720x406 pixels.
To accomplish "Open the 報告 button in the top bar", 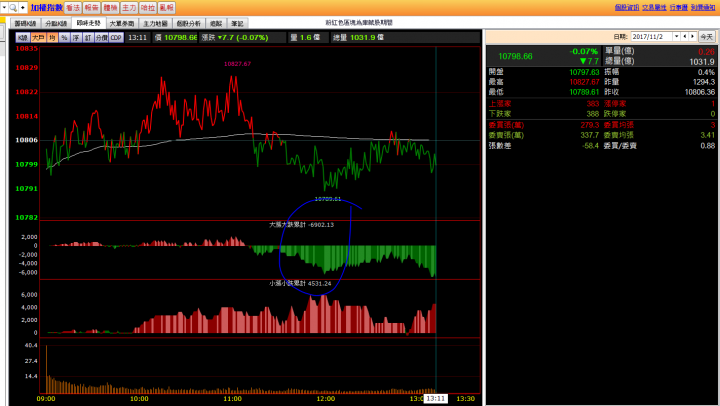I will 91,8.
